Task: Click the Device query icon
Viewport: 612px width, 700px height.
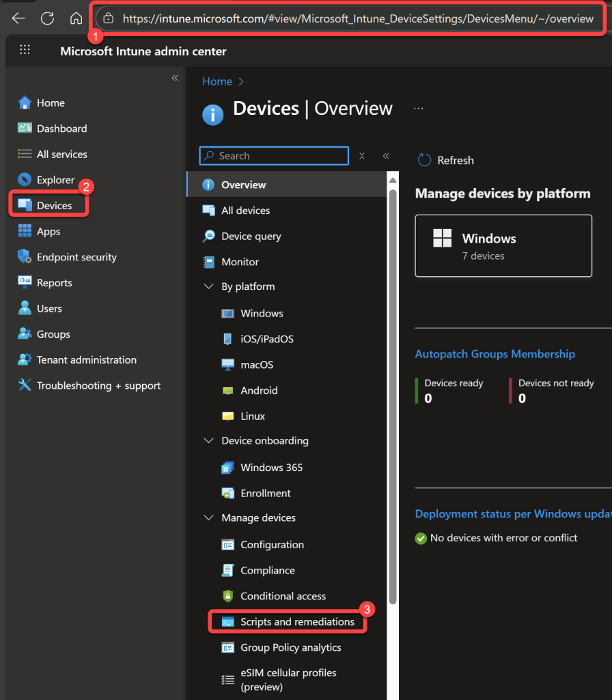Action: click(x=209, y=237)
